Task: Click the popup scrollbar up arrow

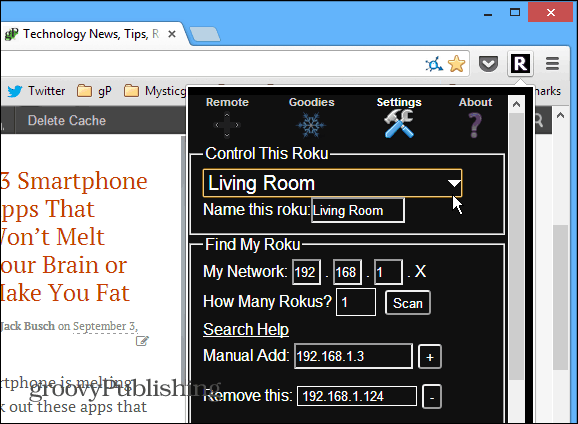Action: click(x=516, y=104)
